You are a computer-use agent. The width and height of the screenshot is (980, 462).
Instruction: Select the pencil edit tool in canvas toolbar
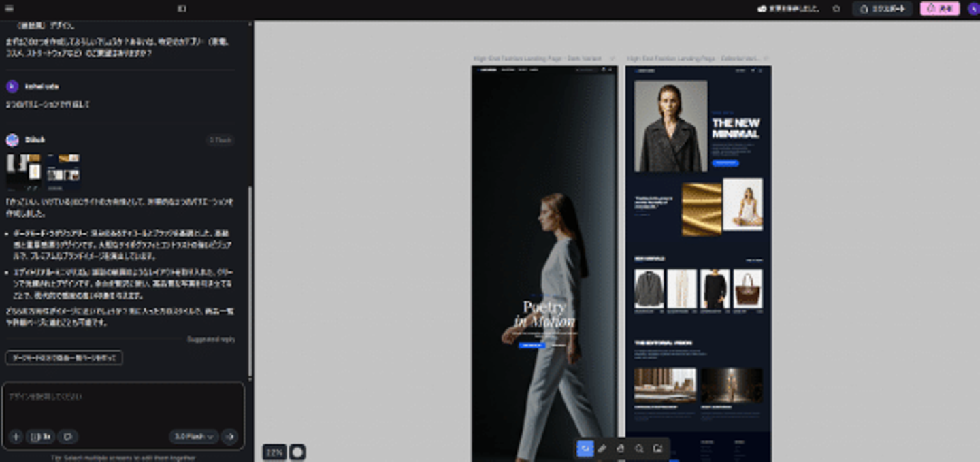[602, 448]
